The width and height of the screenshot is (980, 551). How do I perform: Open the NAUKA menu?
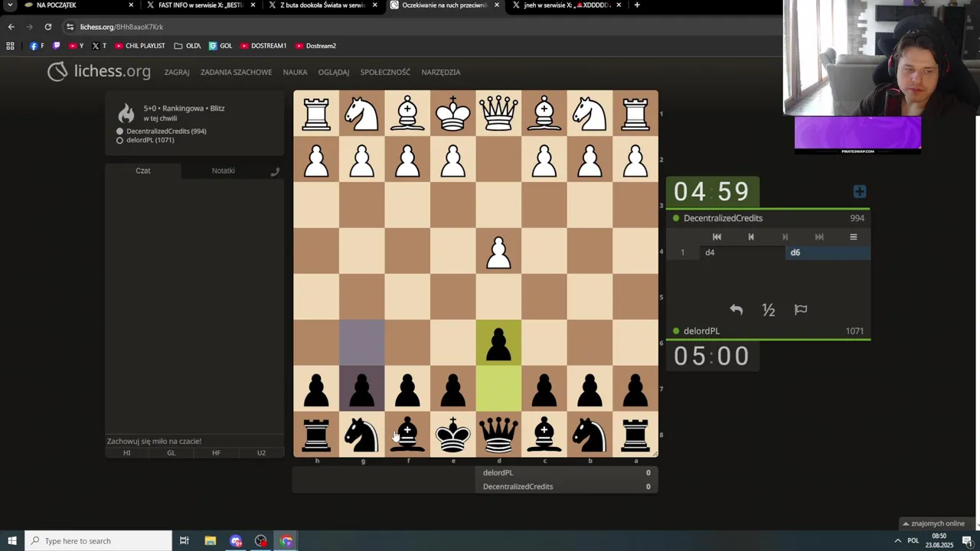tap(295, 72)
